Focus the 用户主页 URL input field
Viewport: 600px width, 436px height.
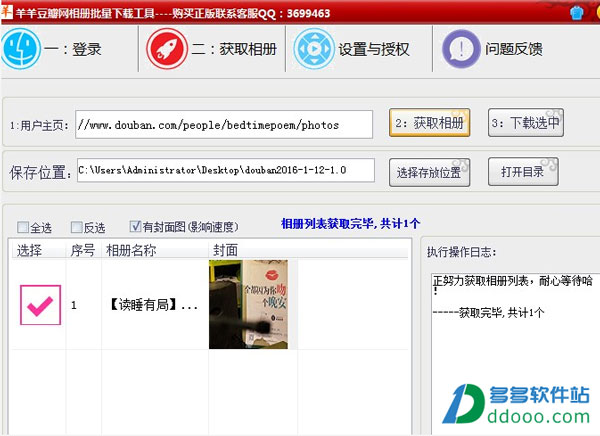(224, 124)
